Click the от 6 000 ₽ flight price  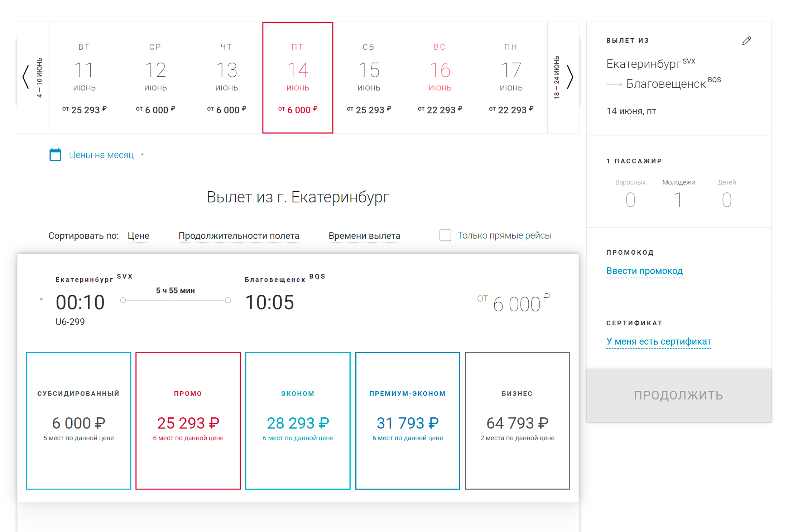[x=514, y=304]
